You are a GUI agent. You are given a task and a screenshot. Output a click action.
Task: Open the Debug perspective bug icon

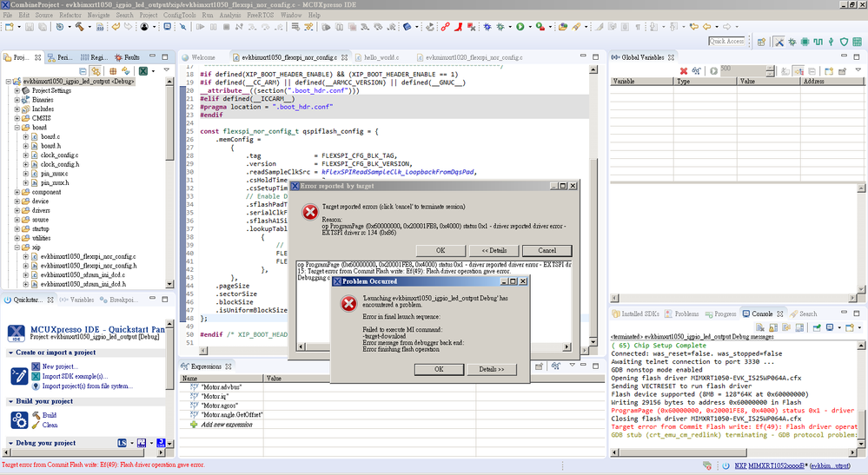pos(792,42)
